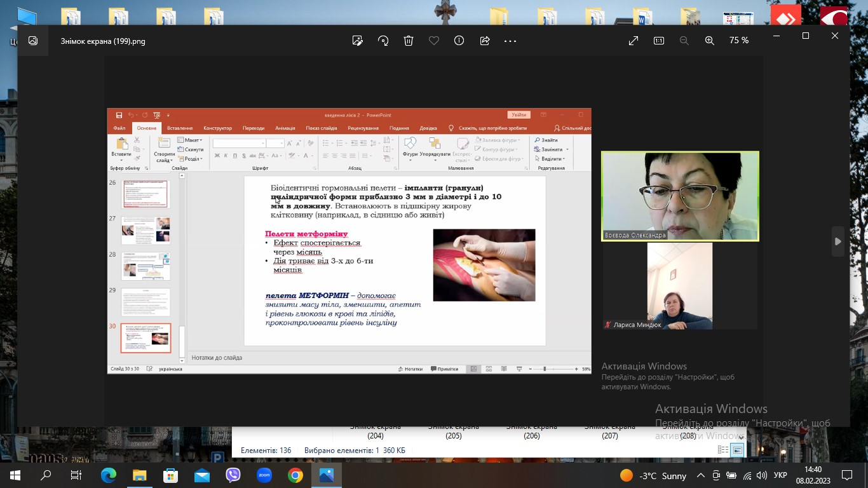Toggle favorite with the heart icon

click(434, 41)
